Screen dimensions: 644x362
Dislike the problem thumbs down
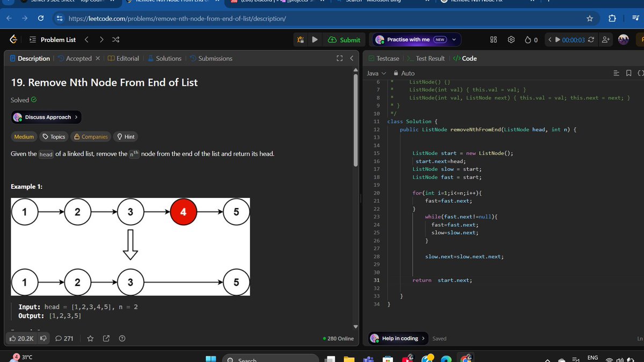point(43,338)
